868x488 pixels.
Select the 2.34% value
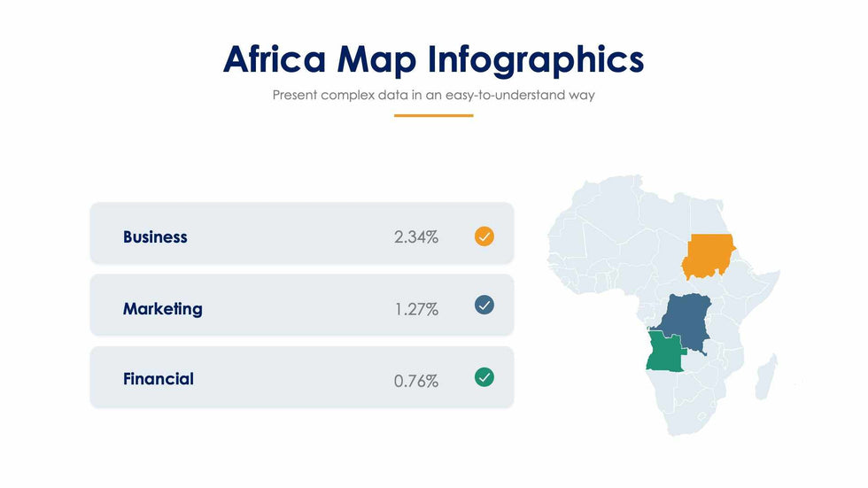pyautogui.click(x=416, y=237)
